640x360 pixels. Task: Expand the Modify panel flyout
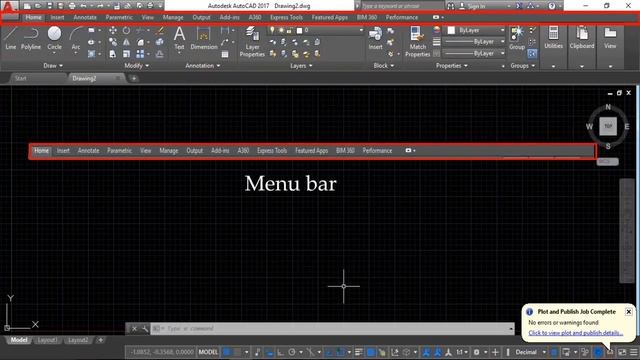click(137, 66)
